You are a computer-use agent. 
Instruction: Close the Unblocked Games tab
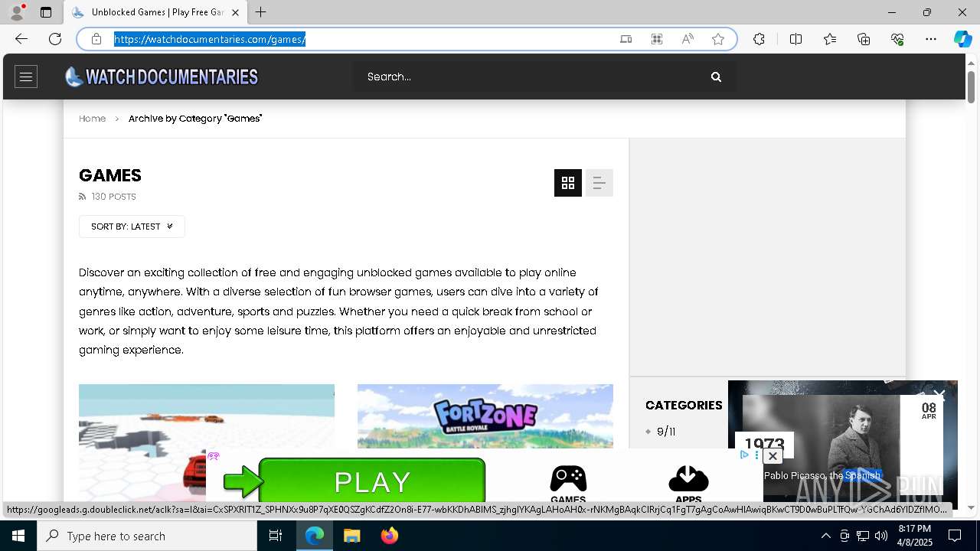coord(235,12)
